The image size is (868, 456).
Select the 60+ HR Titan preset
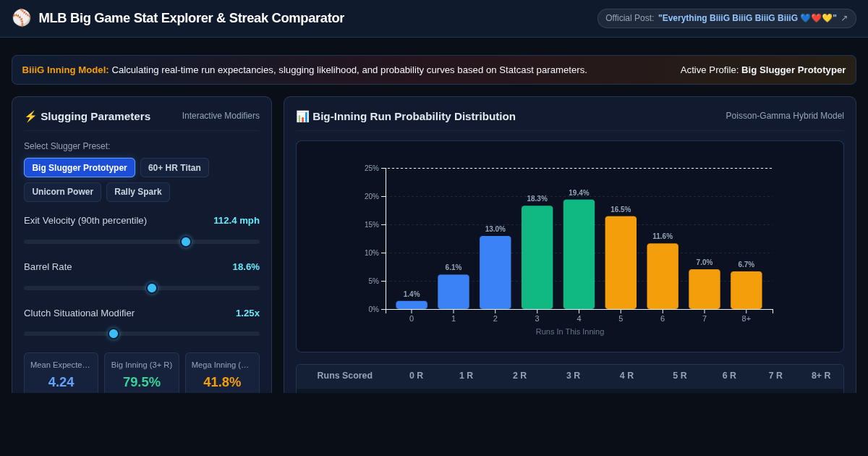click(x=174, y=168)
